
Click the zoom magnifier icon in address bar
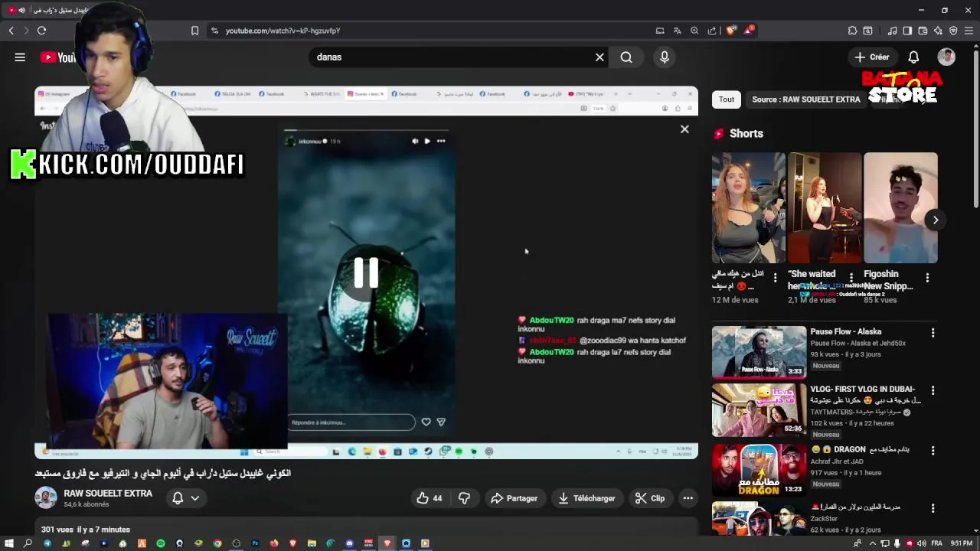[694, 31]
